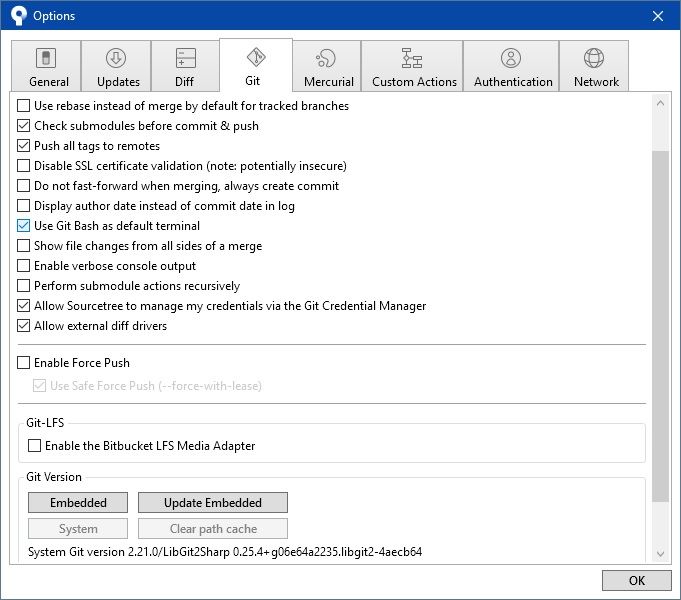Confirm settings with the OK button

click(x=637, y=580)
